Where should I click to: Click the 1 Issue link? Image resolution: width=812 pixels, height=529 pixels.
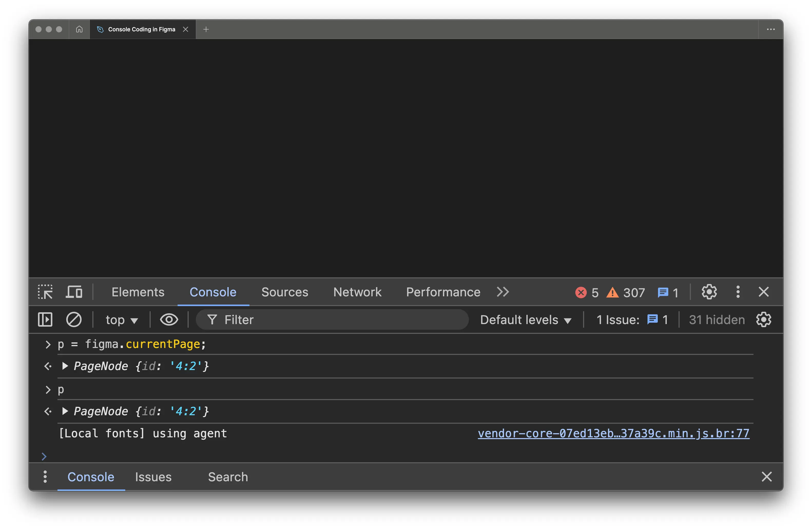pos(632,320)
